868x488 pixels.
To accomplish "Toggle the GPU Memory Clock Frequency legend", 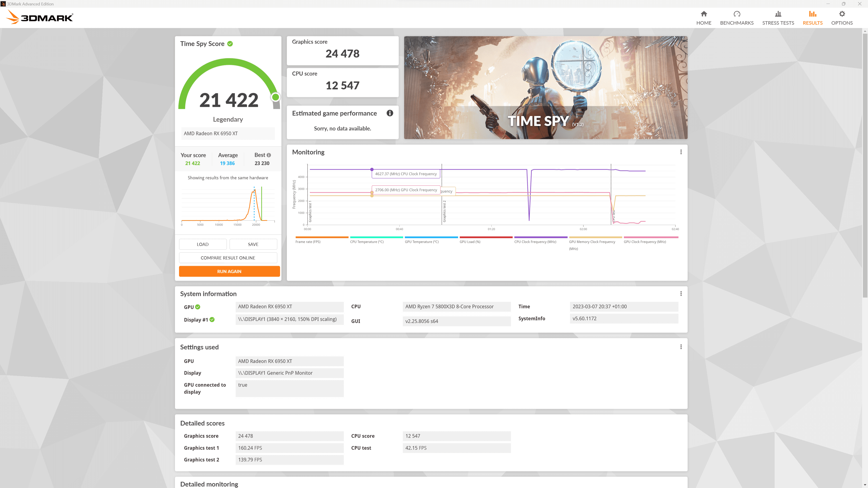I will (595, 243).
